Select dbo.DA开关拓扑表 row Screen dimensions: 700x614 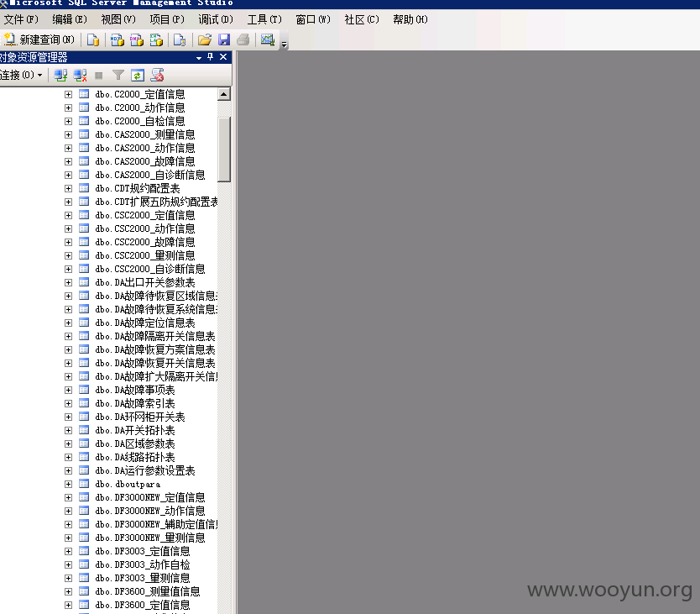135,430
